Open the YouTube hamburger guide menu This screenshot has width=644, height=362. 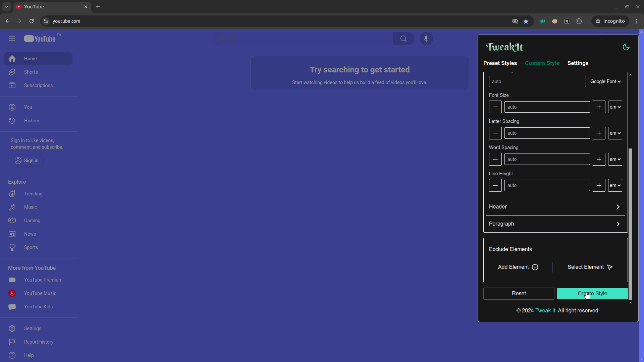pos(12,39)
